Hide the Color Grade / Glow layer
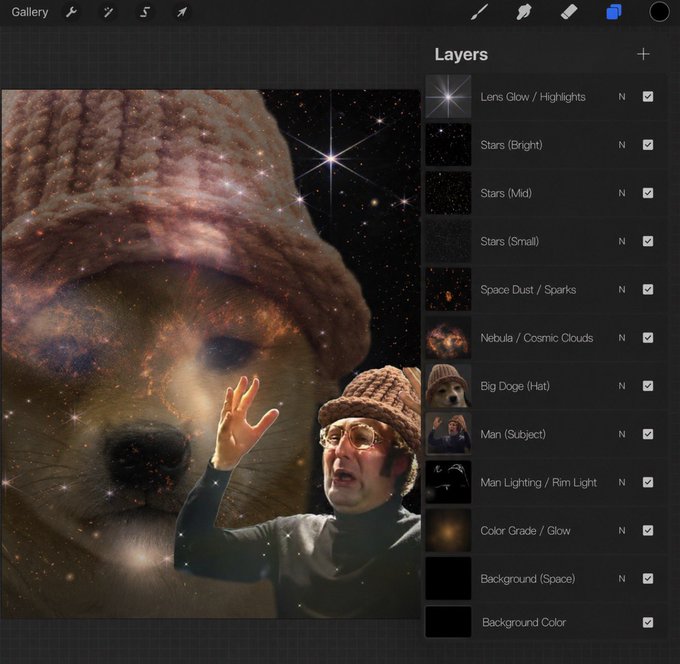 point(648,530)
